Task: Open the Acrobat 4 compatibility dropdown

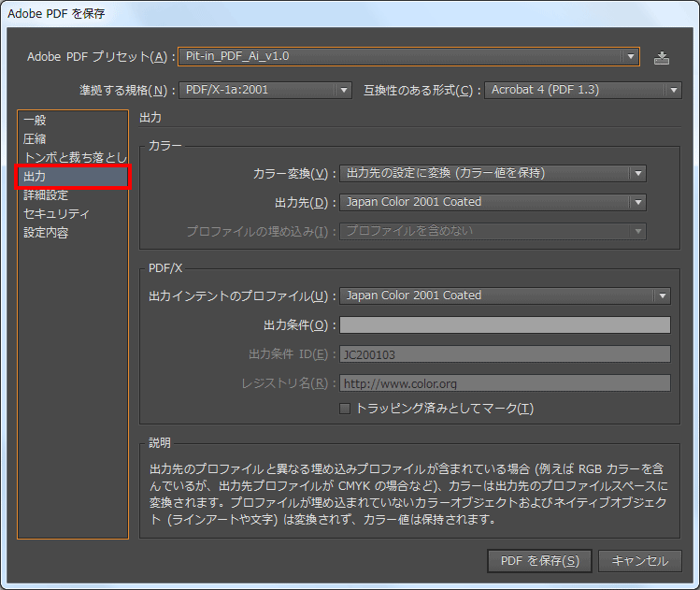Action: click(583, 91)
